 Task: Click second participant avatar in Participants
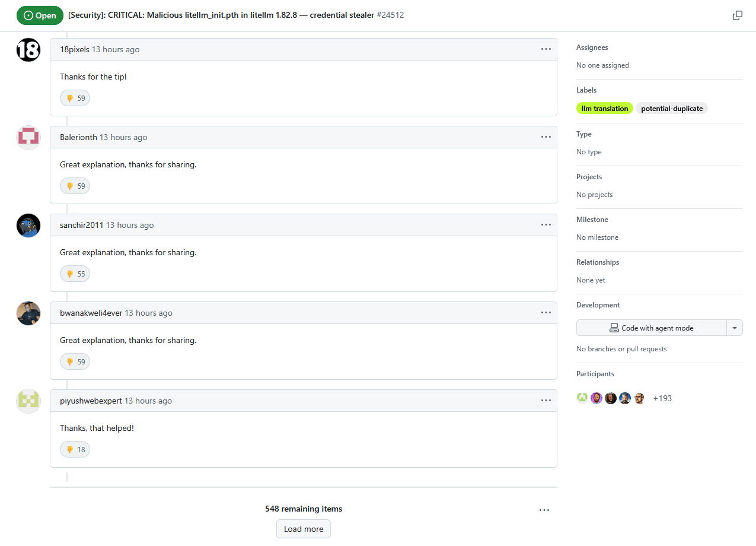[x=596, y=398]
